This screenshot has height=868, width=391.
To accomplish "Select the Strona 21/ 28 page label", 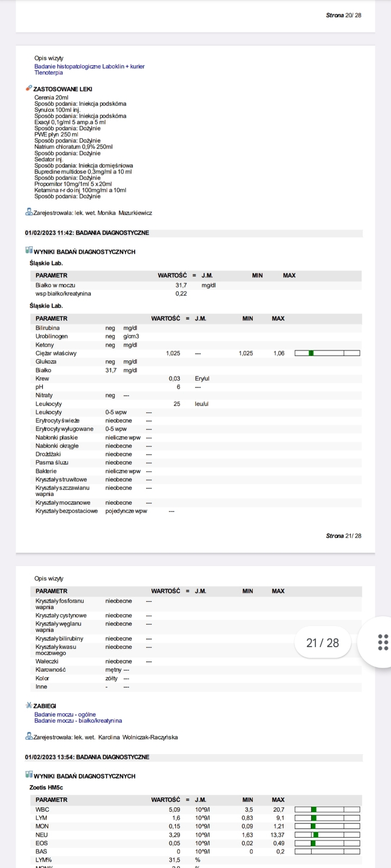I will click(x=343, y=535).
